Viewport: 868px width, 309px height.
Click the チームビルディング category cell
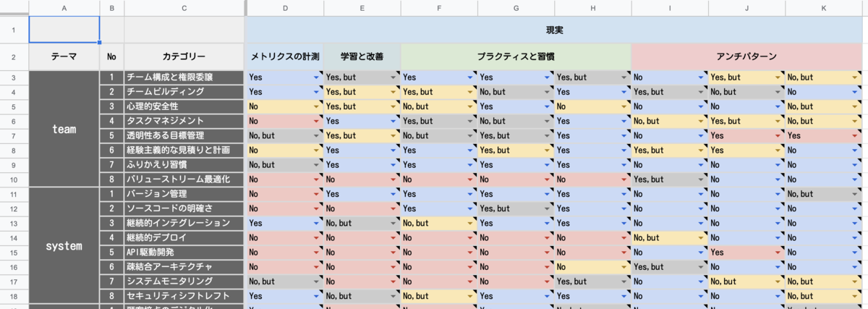184,92
